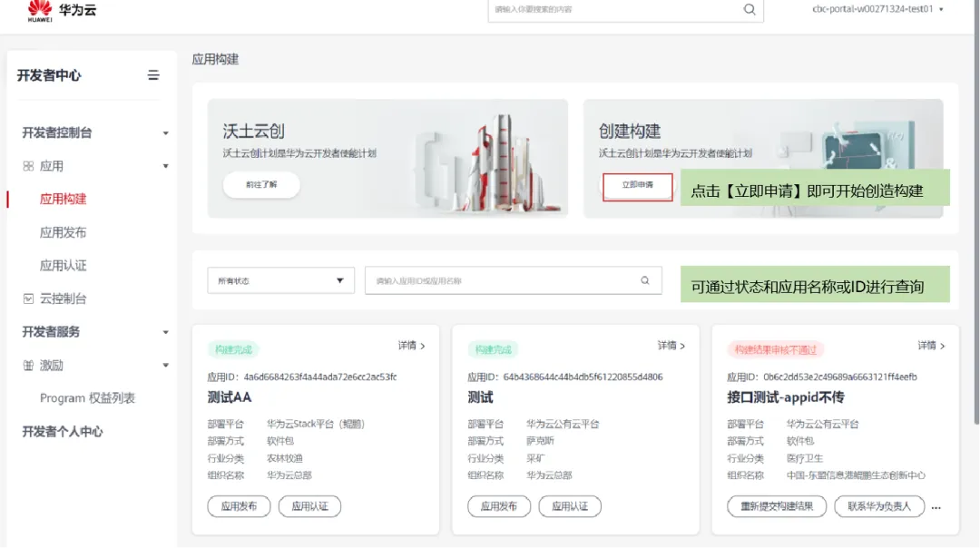Expand the 开发者控制台 section arrow
Viewport: 980px width, 548px height.
[166, 133]
